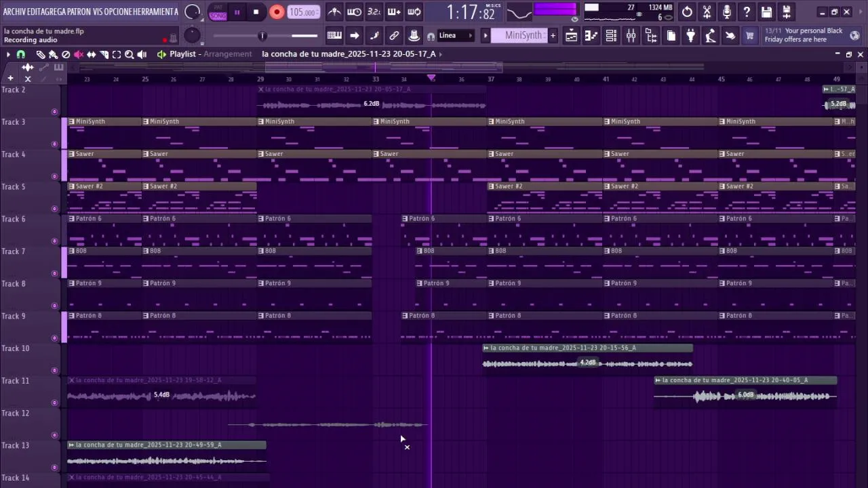Add new pattern with the plus button
868x488 pixels.
coord(553,35)
